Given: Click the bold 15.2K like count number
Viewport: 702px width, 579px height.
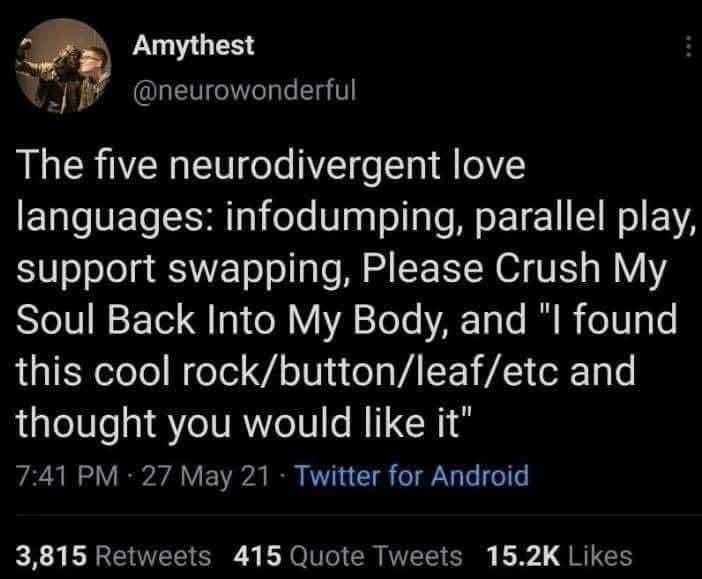Looking at the screenshot, I should coord(523,556).
